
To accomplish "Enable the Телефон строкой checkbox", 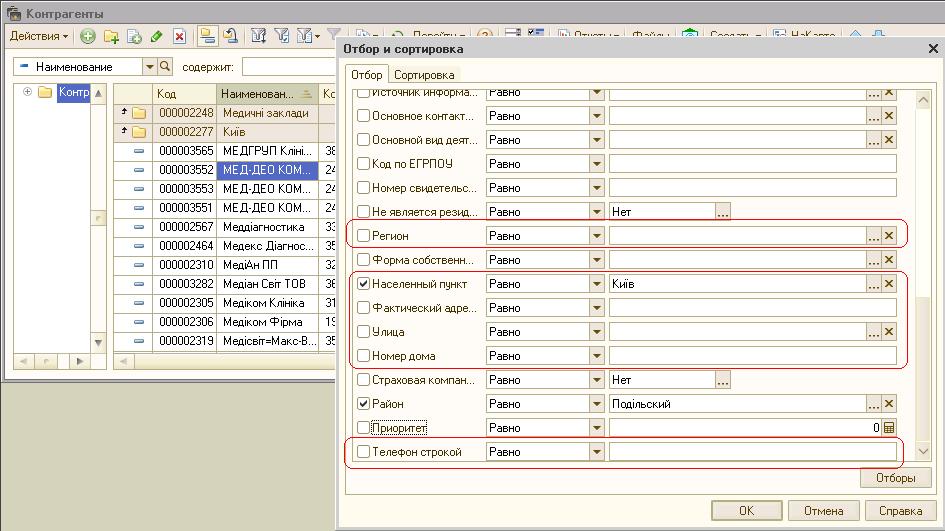I will point(363,451).
